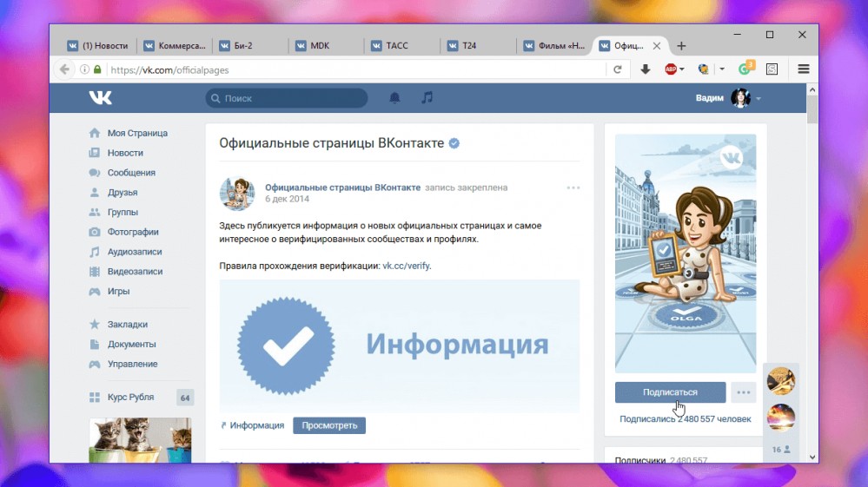Open pinned post options three dots
The image size is (868, 487).
pos(573,188)
